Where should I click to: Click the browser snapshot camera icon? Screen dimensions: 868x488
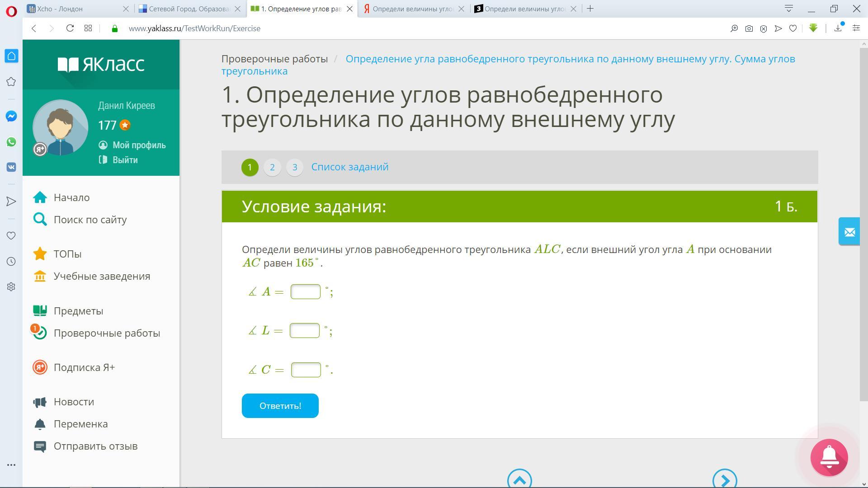click(x=749, y=28)
